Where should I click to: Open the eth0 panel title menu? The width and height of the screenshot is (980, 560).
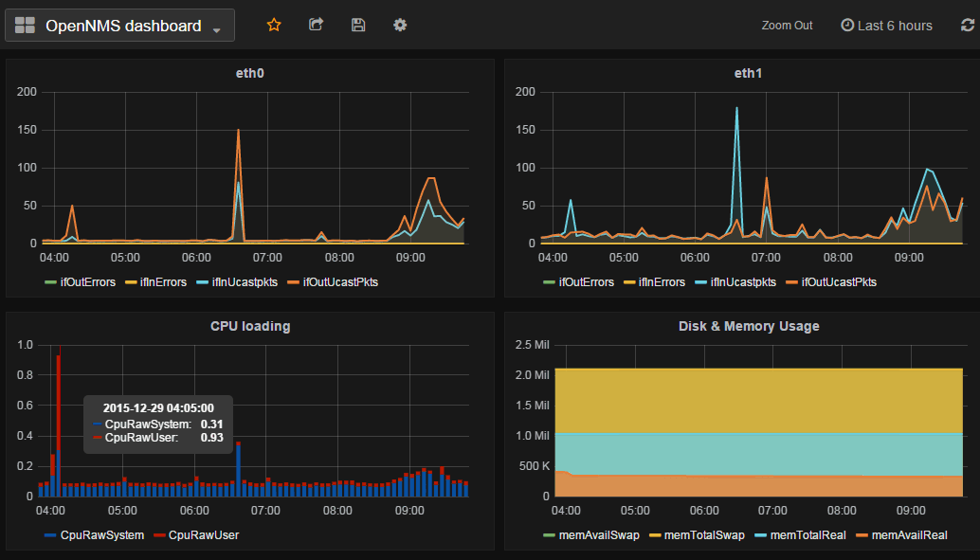[x=250, y=73]
